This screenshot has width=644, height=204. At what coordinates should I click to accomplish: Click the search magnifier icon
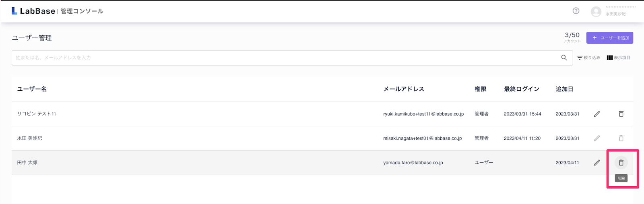coord(564,58)
